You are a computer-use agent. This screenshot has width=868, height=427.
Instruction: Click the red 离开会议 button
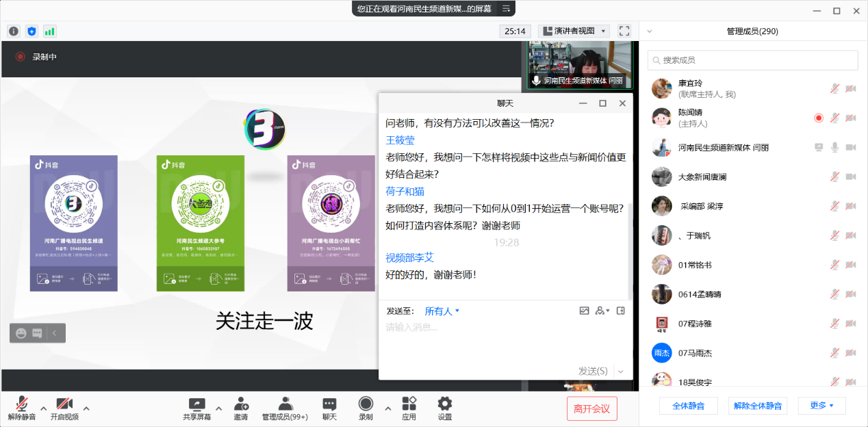click(591, 409)
